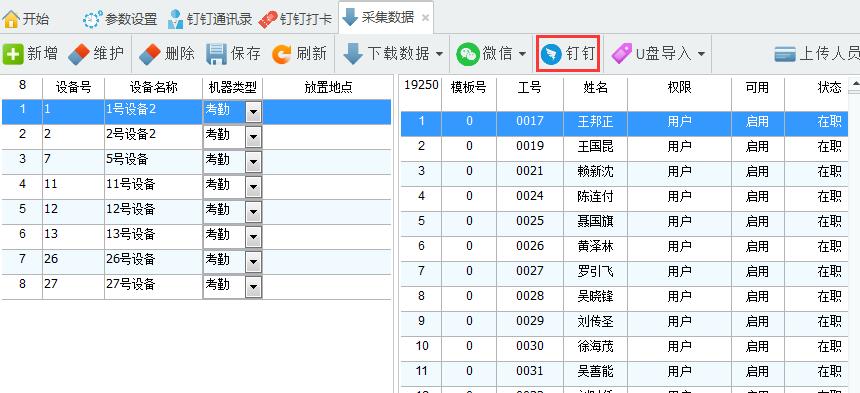Click the 姓名 column header
This screenshot has height=393, width=860.
tap(595, 87)
